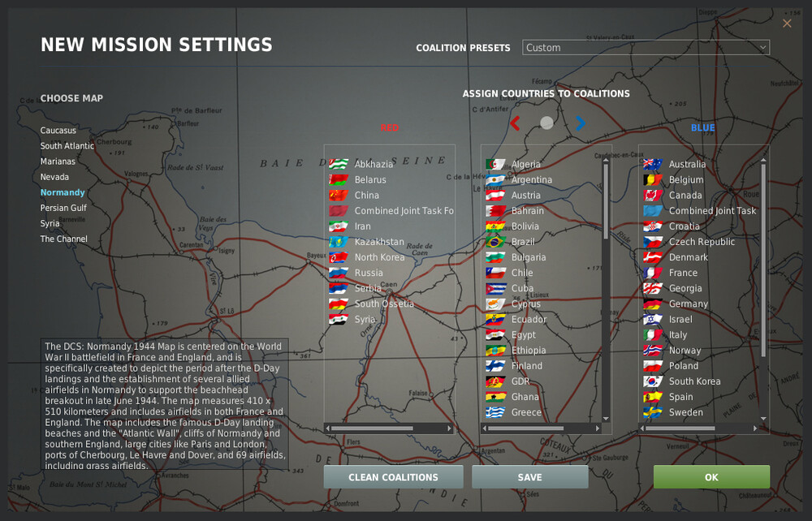Viewport: 812px width, 521px height.
Task: Select the Abkhazia flag in the RED list
Action: (x=339, y=164)
